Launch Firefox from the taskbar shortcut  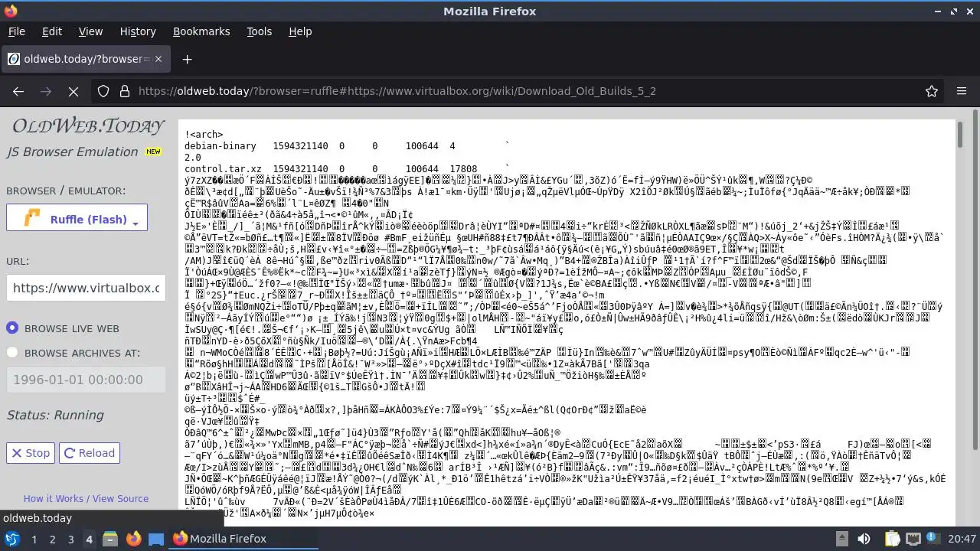click(x=133, y=539)
